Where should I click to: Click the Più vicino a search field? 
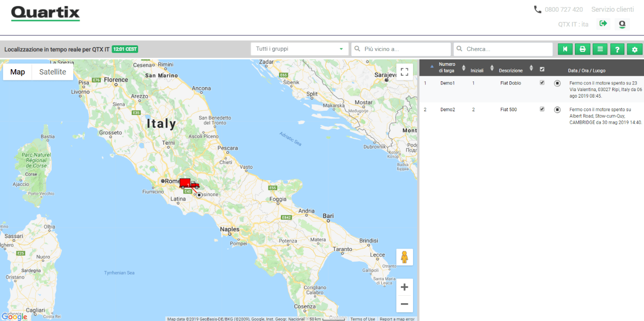pos(401,49)
